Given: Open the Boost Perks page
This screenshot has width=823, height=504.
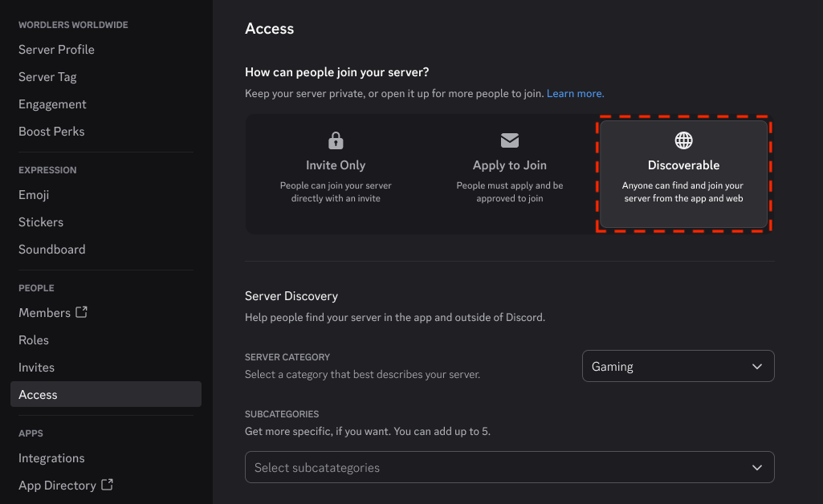Looking at the screenshot, I should click(51, 131).
